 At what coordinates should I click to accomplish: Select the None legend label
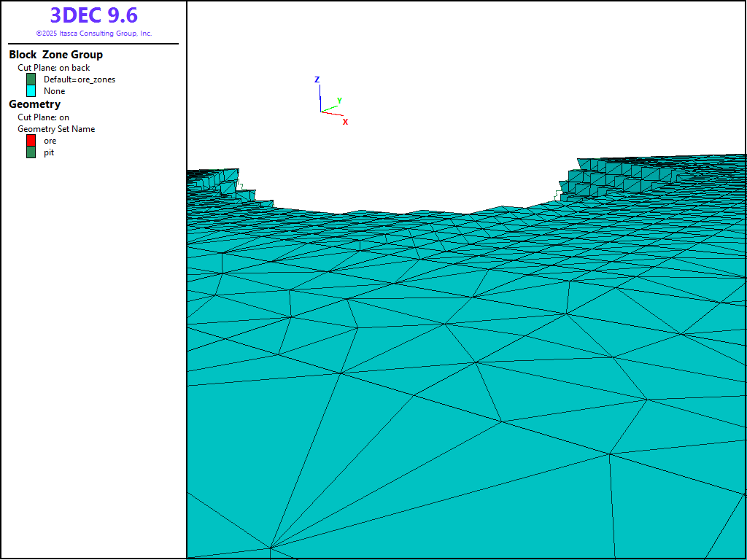click(54, 91)
